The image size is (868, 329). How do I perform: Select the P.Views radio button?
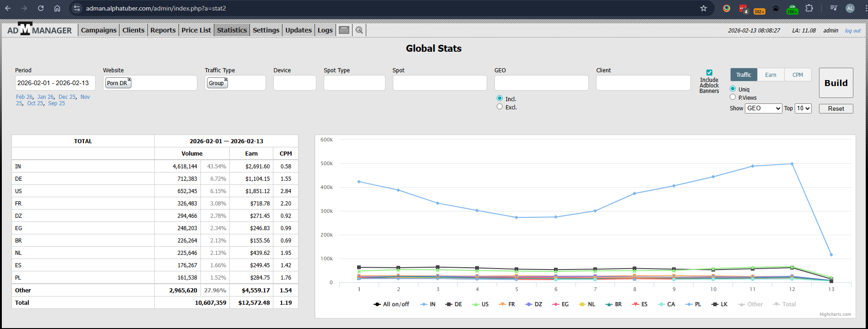[732, 97]
